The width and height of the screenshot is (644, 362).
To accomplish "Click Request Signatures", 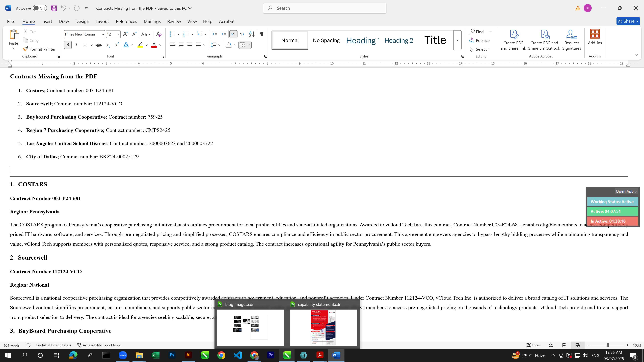I will click(572, 40).
